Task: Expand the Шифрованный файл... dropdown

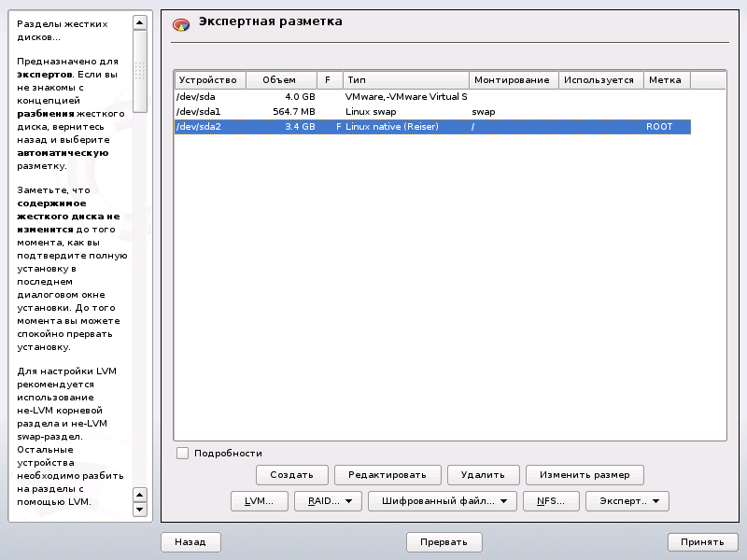Action: pos(443,501)
